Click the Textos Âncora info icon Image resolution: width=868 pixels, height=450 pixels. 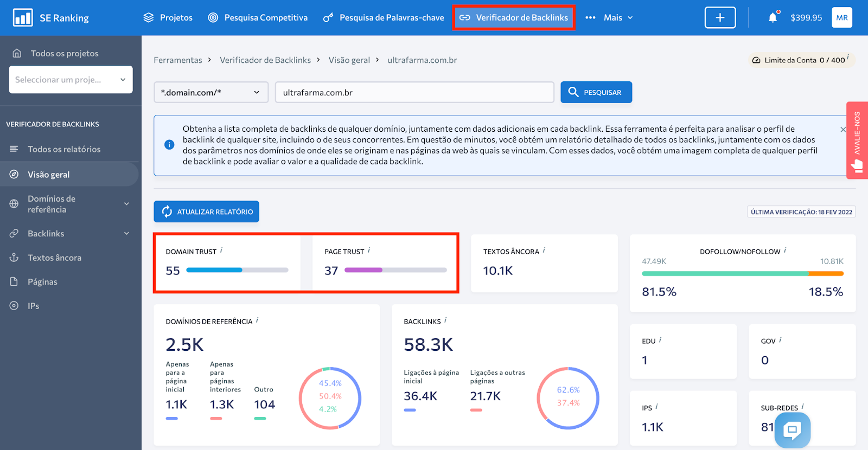tap(544, 250)
